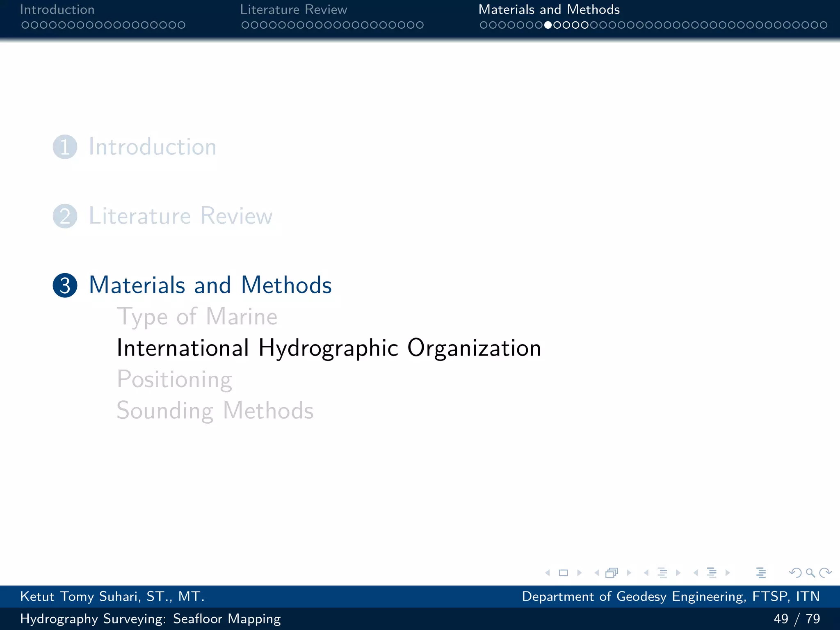Open Literature Review section in the header bar
The width and height of the screenshot is (840, 630).
pyautogui.click(x=294, y=9)
